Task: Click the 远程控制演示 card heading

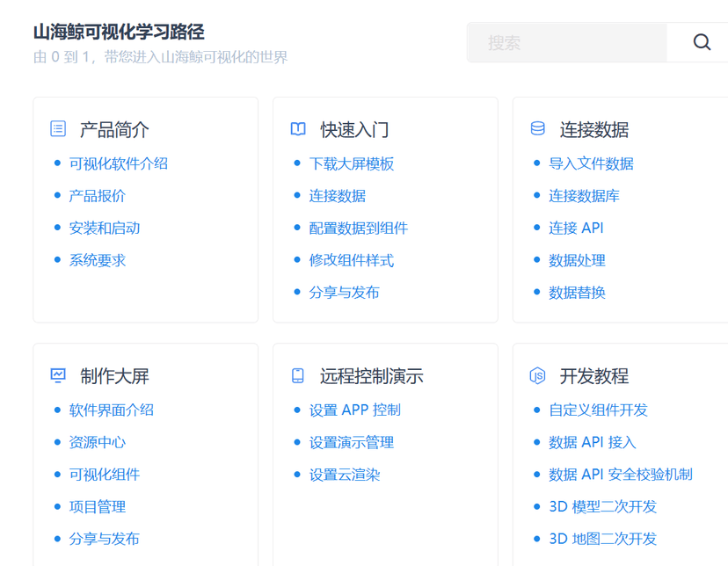Action: tap(371, 376)
